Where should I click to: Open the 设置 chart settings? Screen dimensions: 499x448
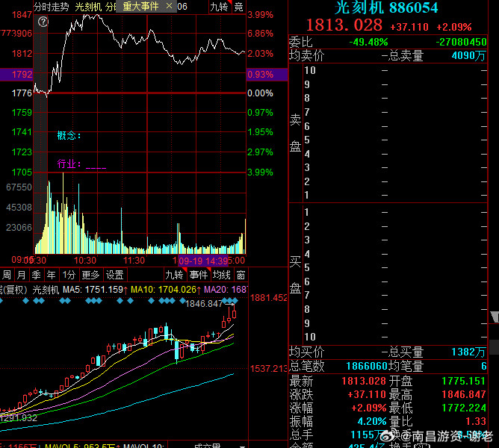point(114,275)
